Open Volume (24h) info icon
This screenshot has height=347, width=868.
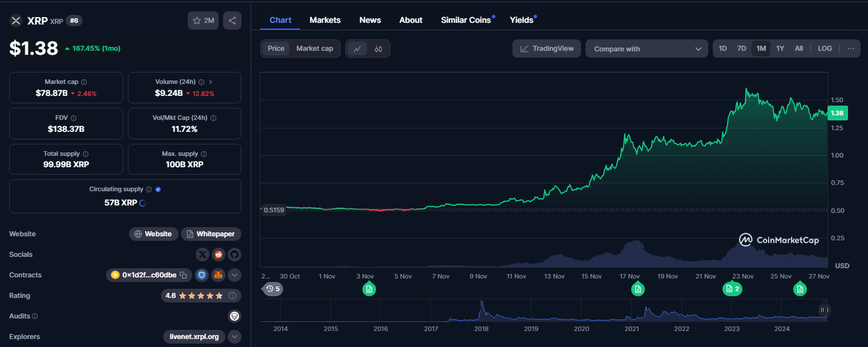pyautogui.click(x=201, y=82)
